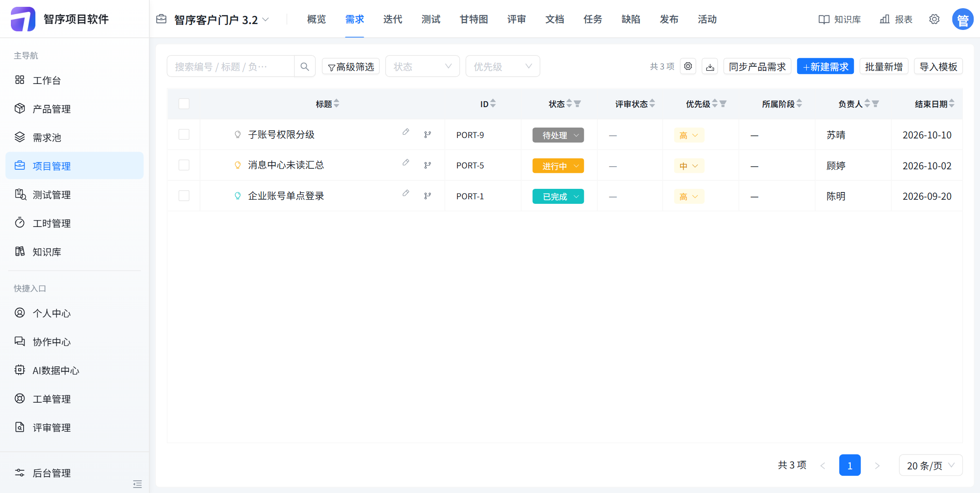Viewport: 980px width, 493px height.
Task: Open priority dropdown for PORT-9 row
Action: [689, 135]
